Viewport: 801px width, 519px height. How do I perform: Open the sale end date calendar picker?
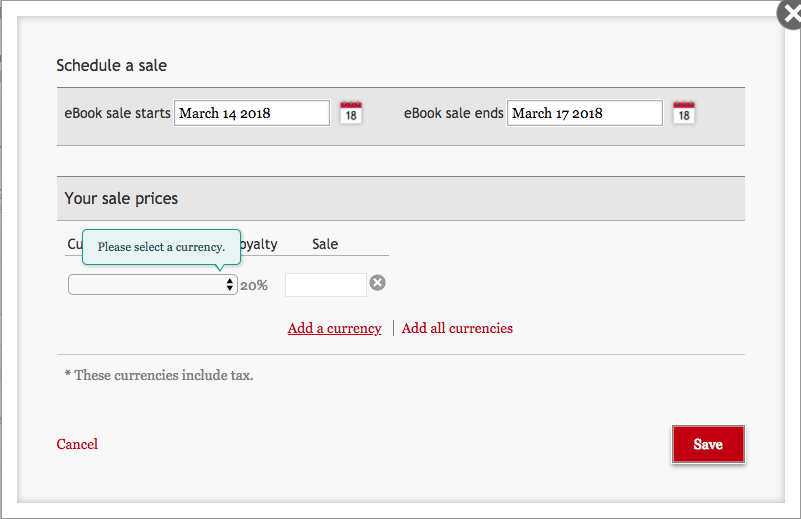(x=683, y=112)
